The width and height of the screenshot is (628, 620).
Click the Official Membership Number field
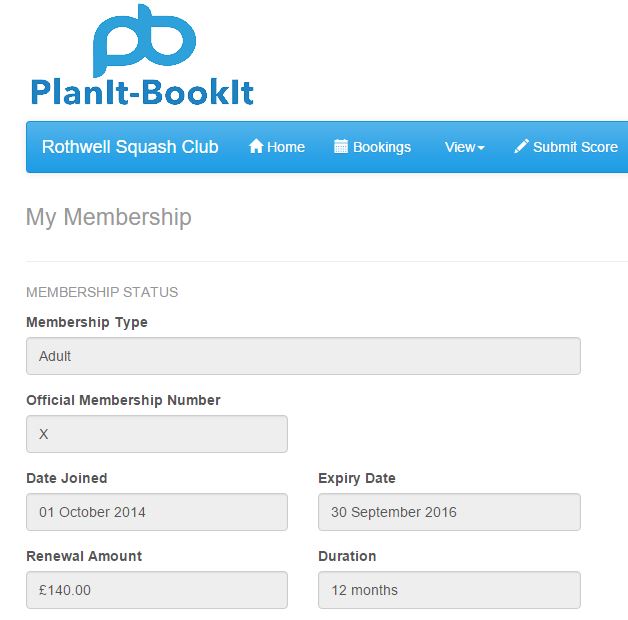pyautogui.click(x=157, y=434)
